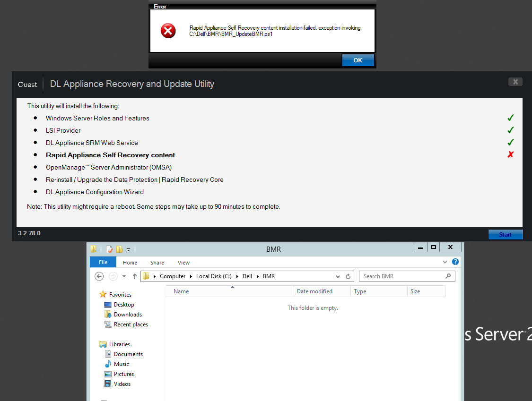
Task: Refresh the BMR folder view
Action: [x=348, y=277]
